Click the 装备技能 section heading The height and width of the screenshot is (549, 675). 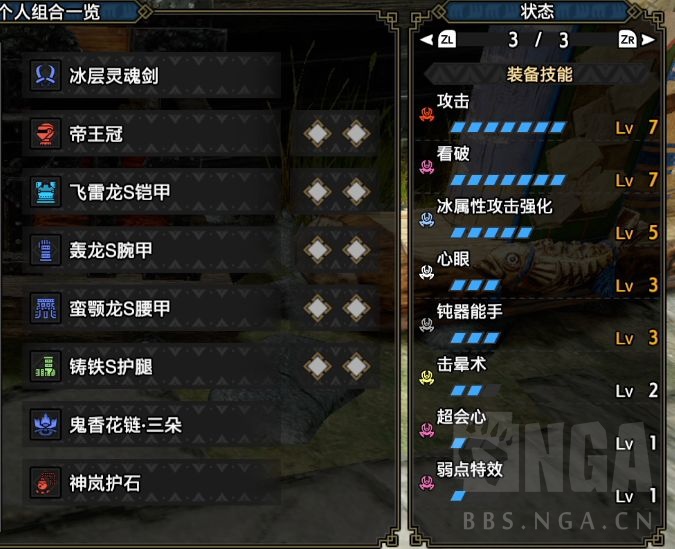(539, 74)
